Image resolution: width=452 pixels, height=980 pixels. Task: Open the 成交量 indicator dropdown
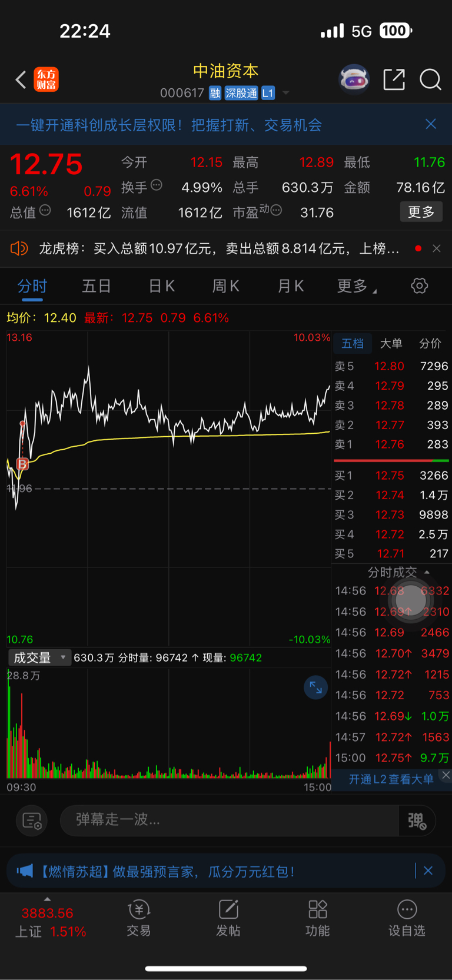(x=39, y=658)
